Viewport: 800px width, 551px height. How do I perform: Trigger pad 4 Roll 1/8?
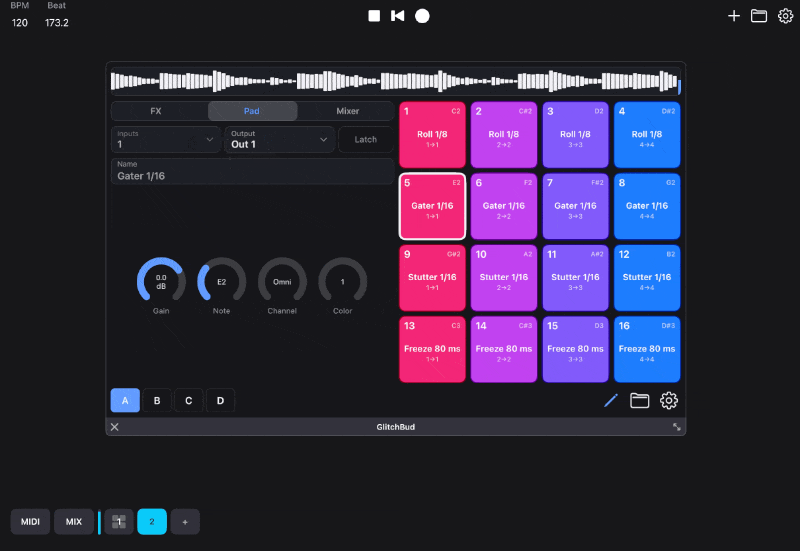coord(647,135)
